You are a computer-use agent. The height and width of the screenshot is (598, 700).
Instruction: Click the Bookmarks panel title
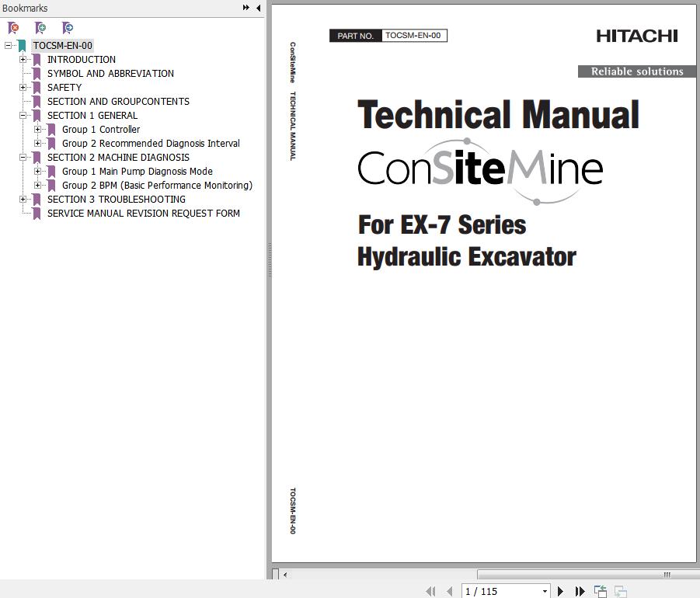(25, 8)
